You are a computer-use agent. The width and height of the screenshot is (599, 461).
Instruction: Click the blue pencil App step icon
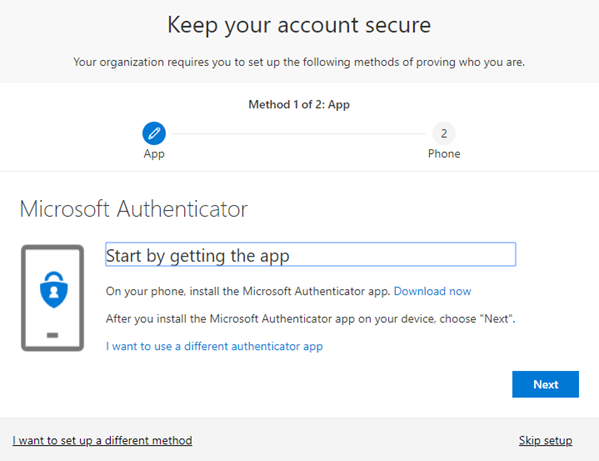click(154, 133)
